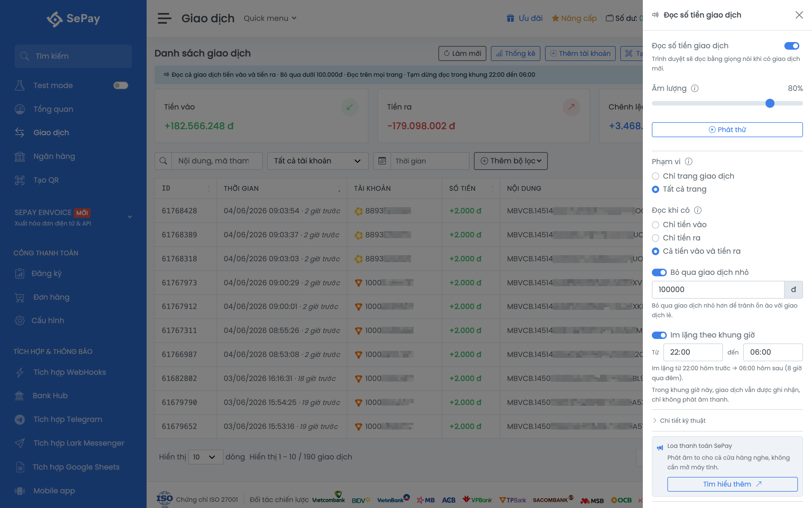Click the Ưu đãi gift icon
Screen dimensions: 812x508
[510, 18]
